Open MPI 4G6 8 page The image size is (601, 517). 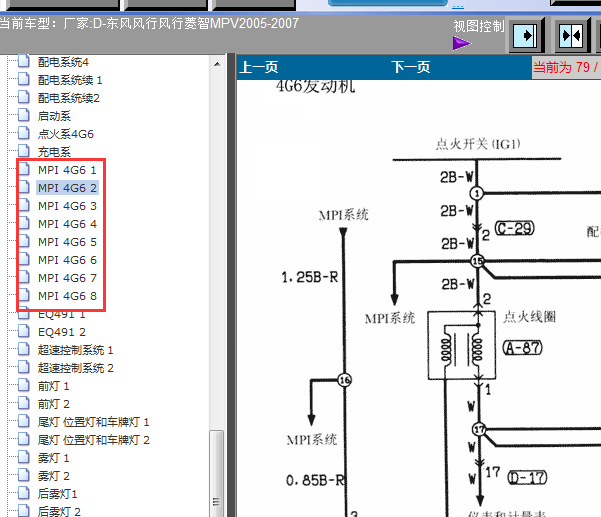[x=67, y=296]
